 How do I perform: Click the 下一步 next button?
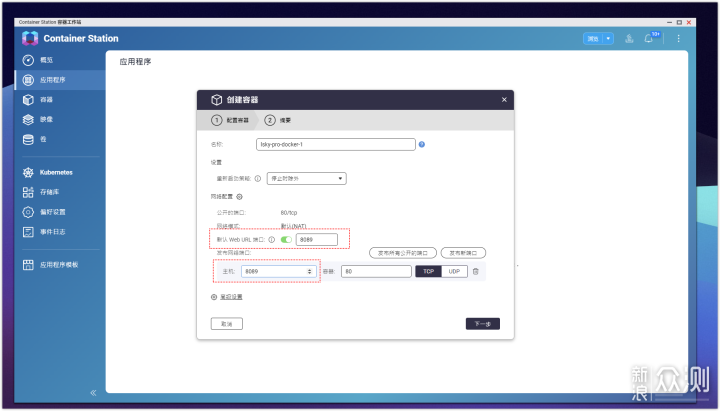coord(482,324)
